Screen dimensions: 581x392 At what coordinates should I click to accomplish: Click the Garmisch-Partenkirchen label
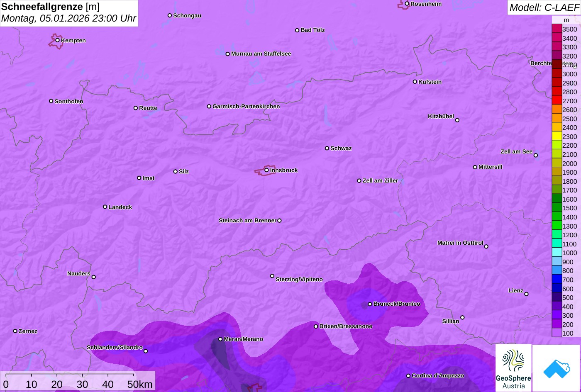point(246,107)
